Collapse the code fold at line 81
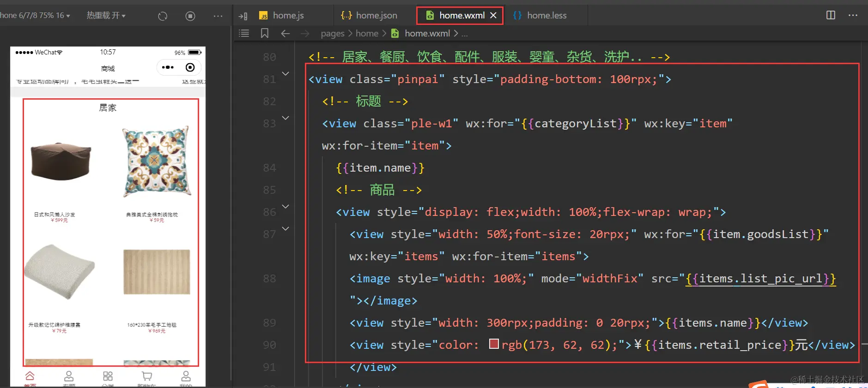868x388 pixels. [285, 74]
